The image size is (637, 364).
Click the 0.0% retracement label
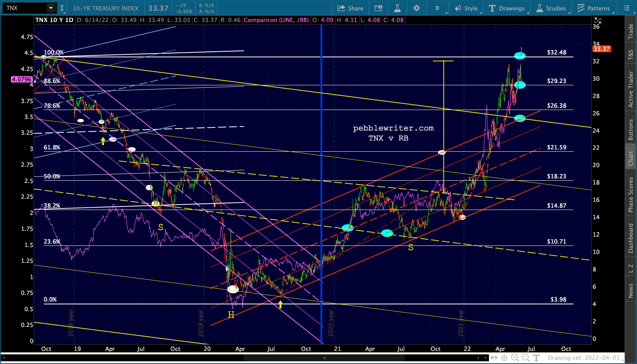(x=50, y=300)
